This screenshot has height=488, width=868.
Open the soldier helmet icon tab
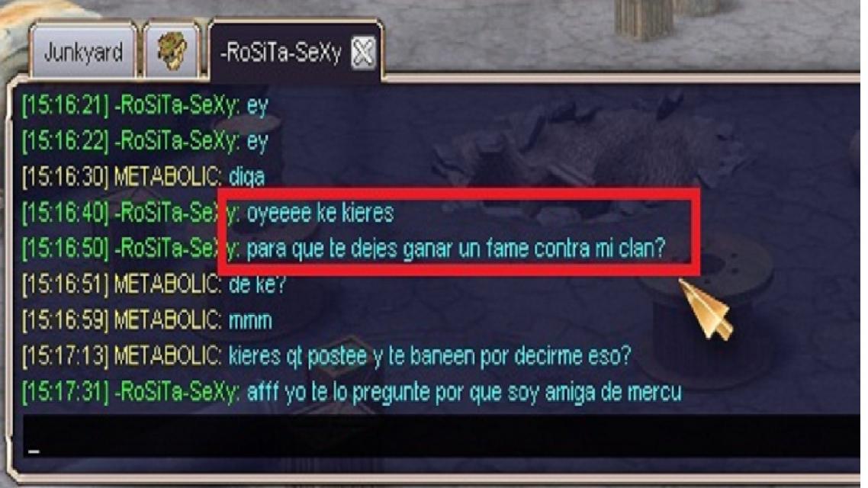[172, 51]
